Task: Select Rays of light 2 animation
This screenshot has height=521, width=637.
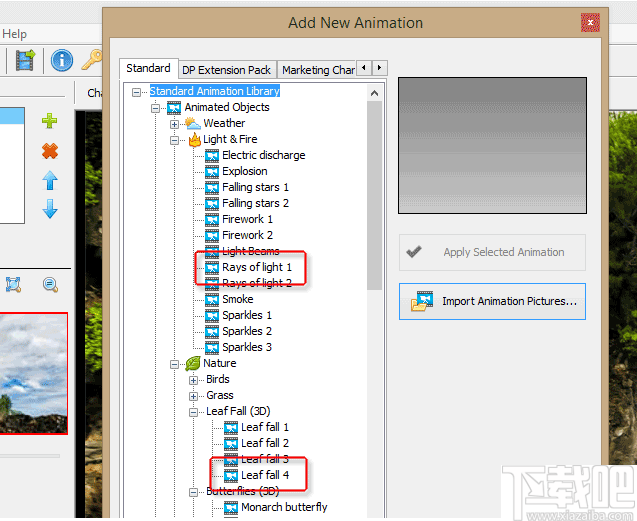Action: pos(257,283)
